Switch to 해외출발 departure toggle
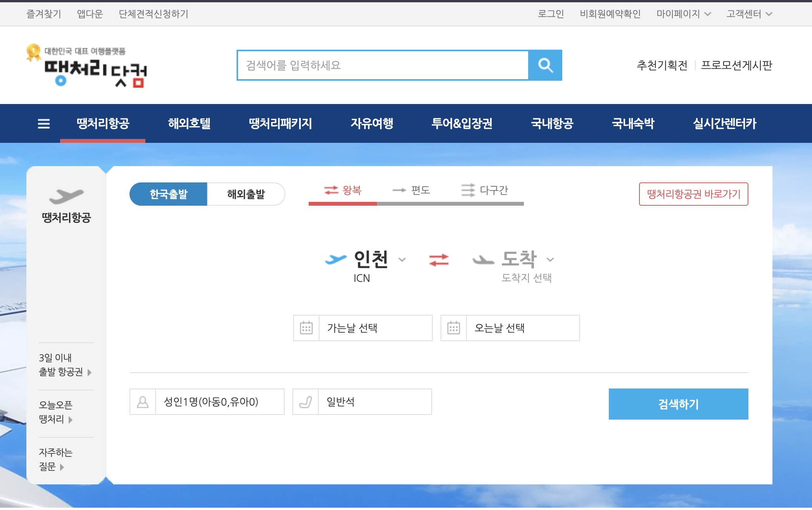This screenshot has width=812, height=510. point(246,194)
